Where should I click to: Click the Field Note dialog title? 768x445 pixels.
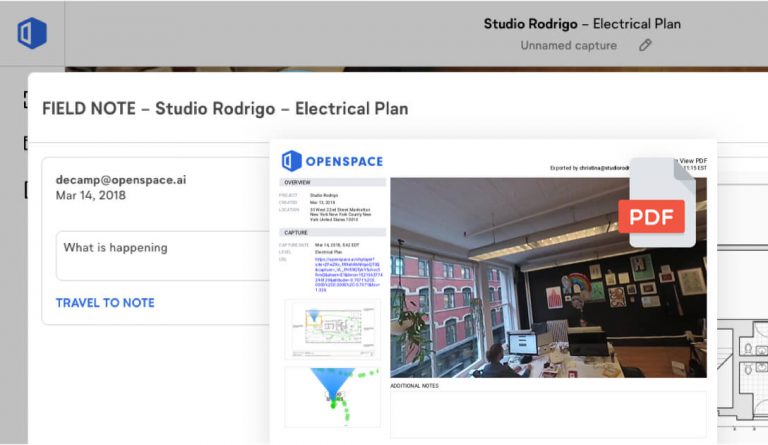225,108
